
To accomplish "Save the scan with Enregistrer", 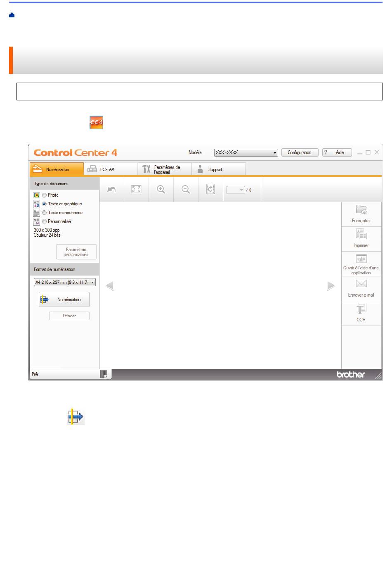I will 361,214.
